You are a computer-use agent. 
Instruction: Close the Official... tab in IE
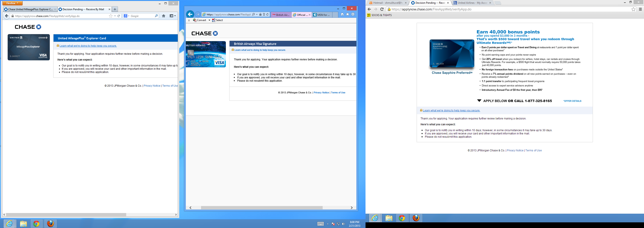point(310,15)
